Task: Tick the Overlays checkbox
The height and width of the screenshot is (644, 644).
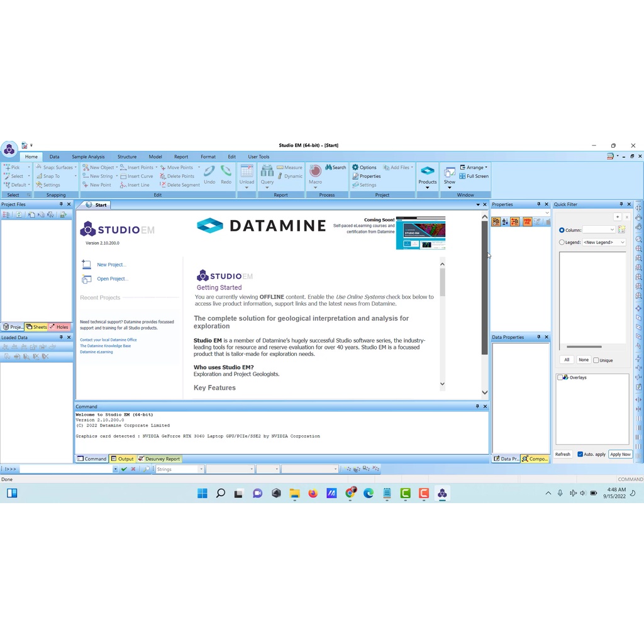Action: pos(560,377)
